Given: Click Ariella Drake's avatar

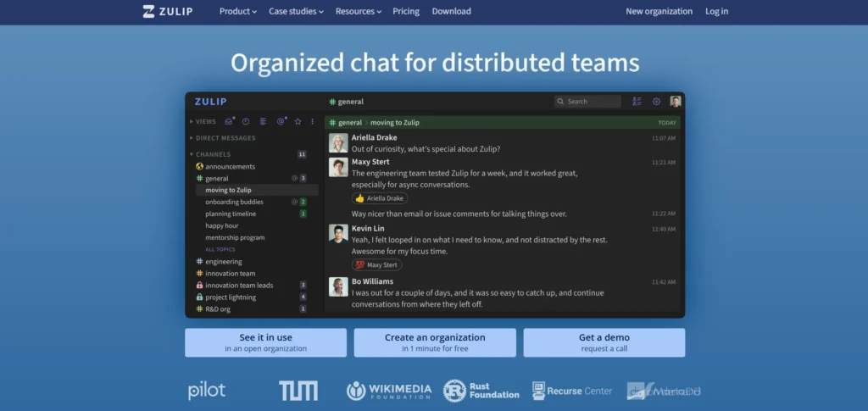Looking at the screenshot, I should pos(338,142).
